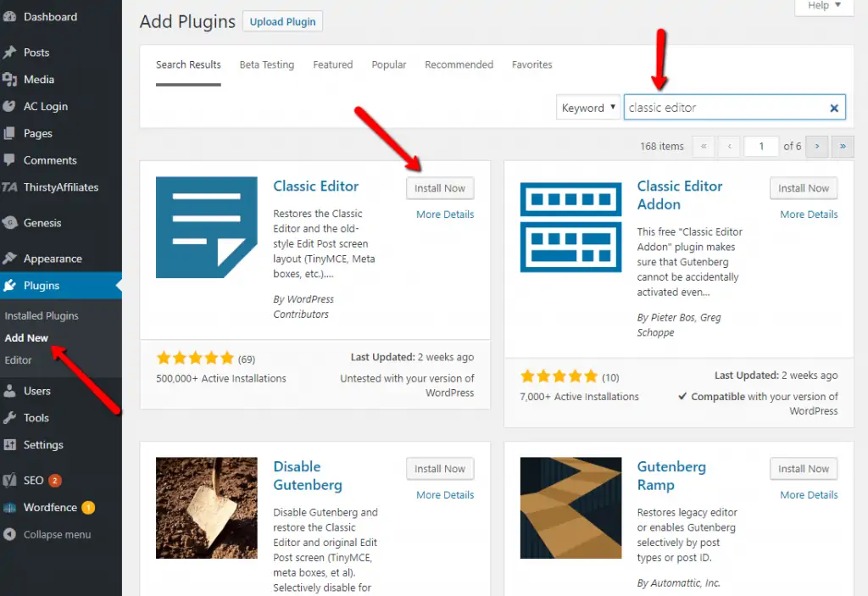This screenshot has height=596, width=868.
Task: Click the Wordfence notification badge 1
Action: click(x=88, y=507)
